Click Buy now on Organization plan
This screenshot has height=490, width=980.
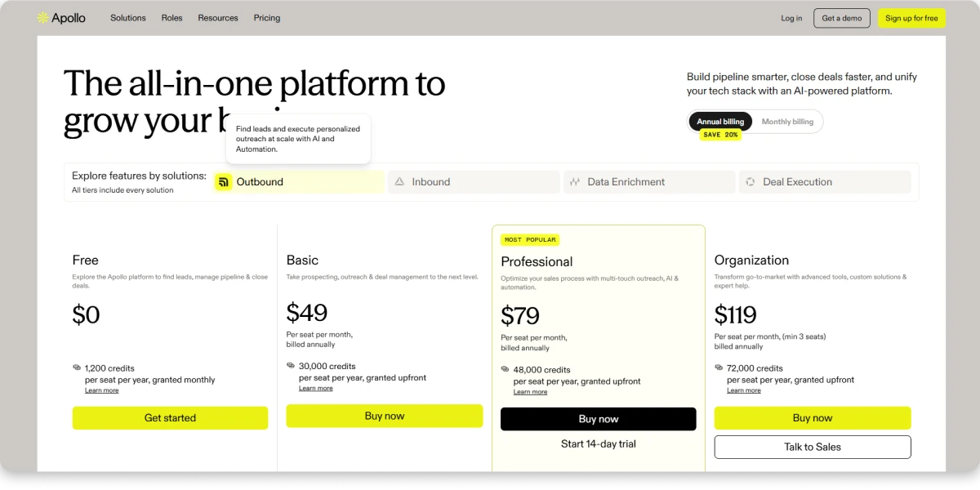[x=813, y=417]
